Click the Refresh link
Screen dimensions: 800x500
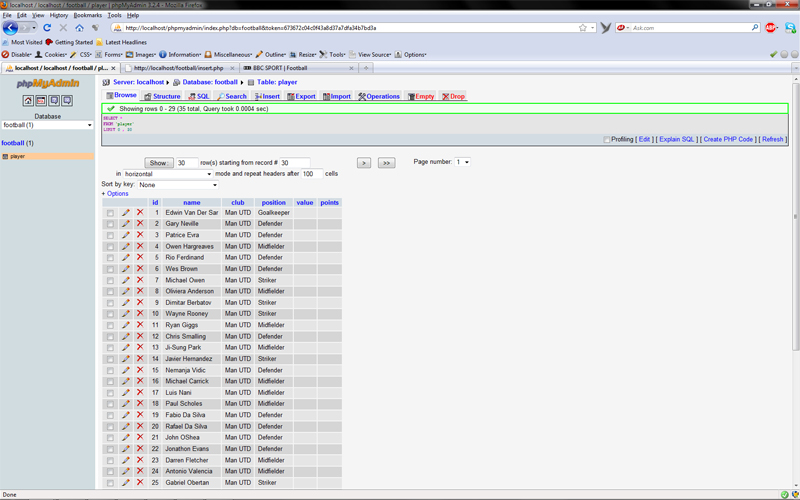point(772,139)
